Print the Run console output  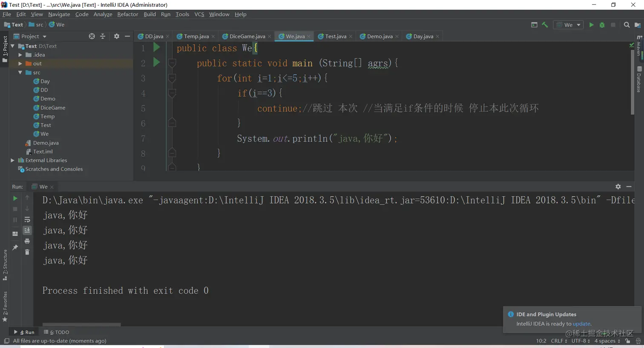click(27, 241)
